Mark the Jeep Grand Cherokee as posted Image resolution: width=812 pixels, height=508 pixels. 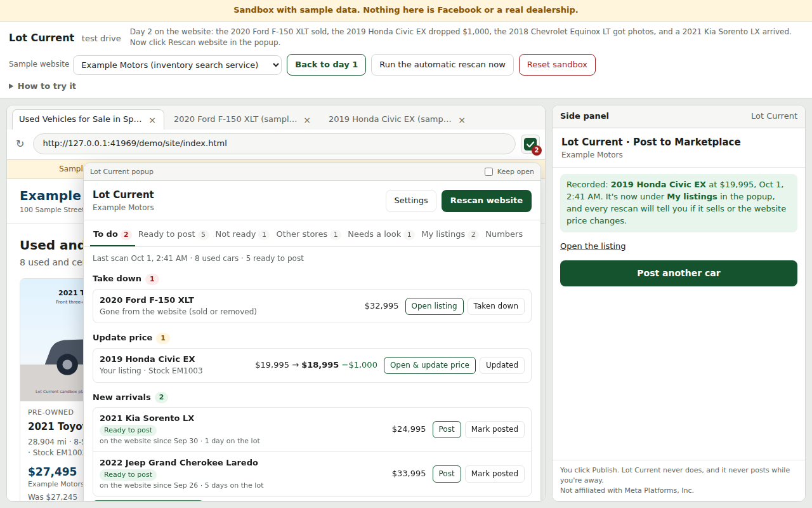495,474
